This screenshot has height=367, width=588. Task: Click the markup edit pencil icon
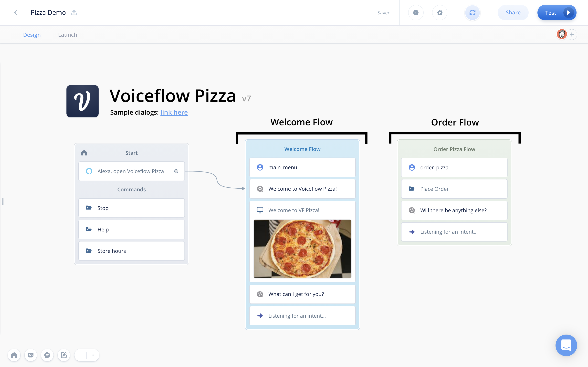click(64, 355)
